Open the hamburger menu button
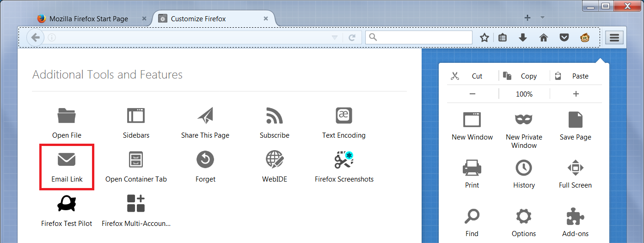The height and width of the screenshot is (243, 644). click(614, 37)
